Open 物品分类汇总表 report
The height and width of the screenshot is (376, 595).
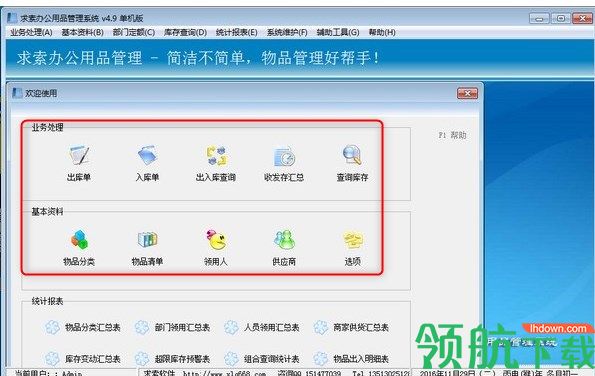(83, 327)
